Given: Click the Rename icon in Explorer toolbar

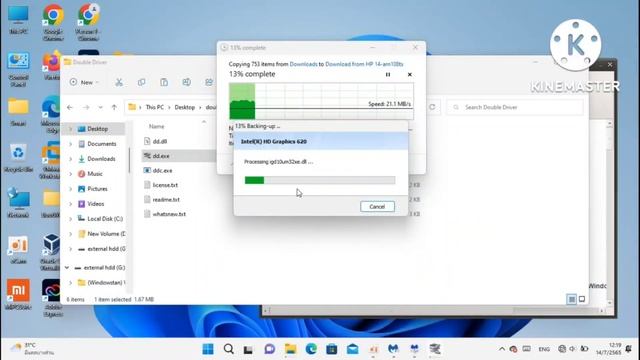Looking at the screenshot, I should click(187, 82).
